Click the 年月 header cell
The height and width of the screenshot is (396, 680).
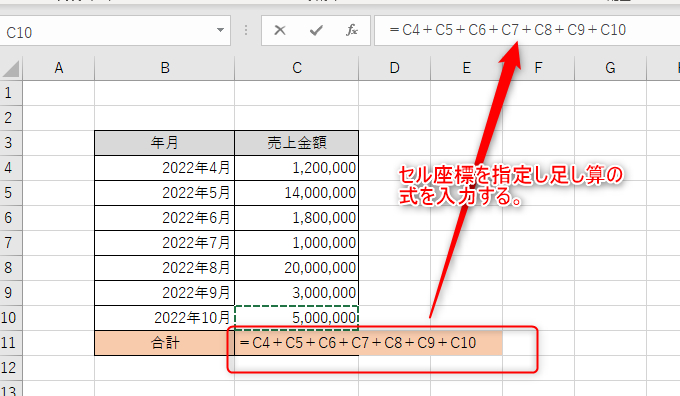click(x=165, y=143)
